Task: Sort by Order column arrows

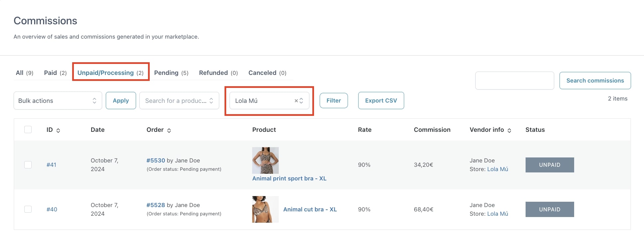Action: click(x=169, y=130)
